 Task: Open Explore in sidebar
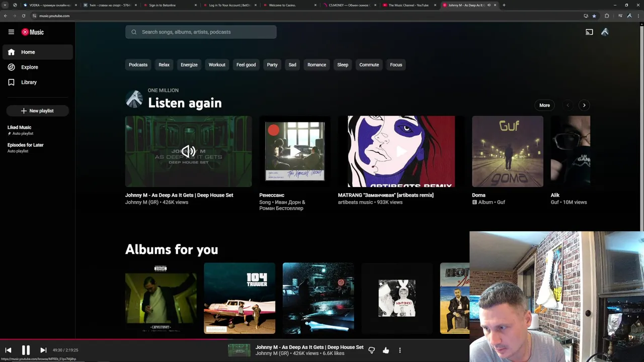click(x=38, y=67)
